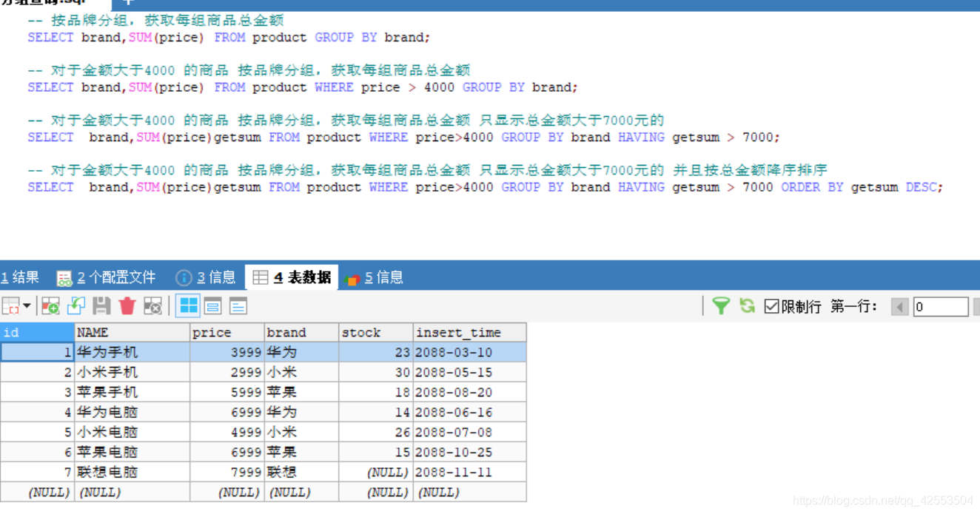980x514 pixels.
Task: Click the query ending HAVING getsum > 7000;
Action: [x=403, y=138]
